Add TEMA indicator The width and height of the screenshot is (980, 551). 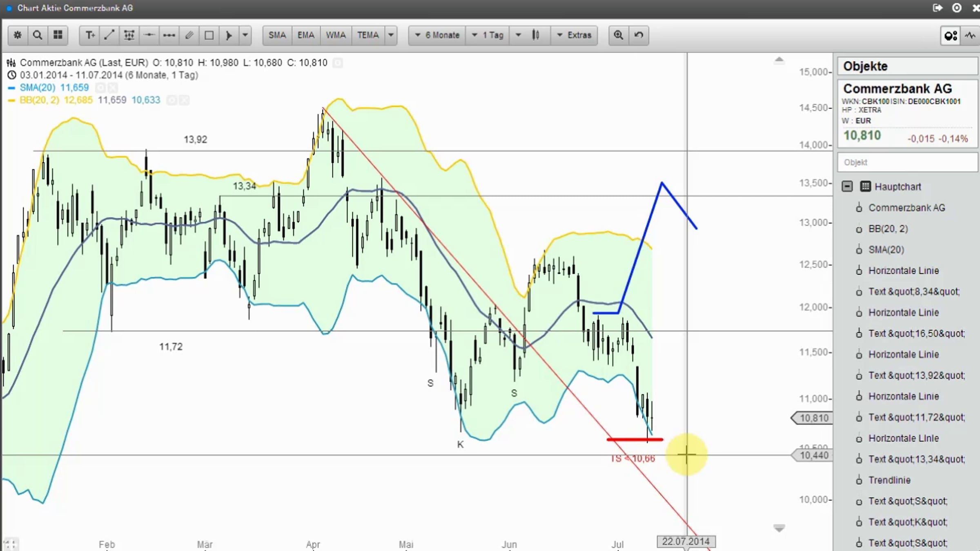tap(368, 35)
